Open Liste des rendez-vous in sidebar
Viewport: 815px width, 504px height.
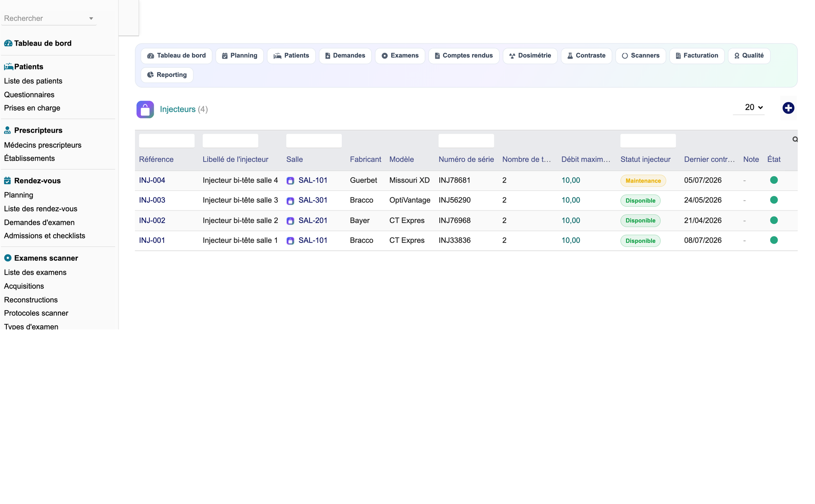tap(41, 209)
